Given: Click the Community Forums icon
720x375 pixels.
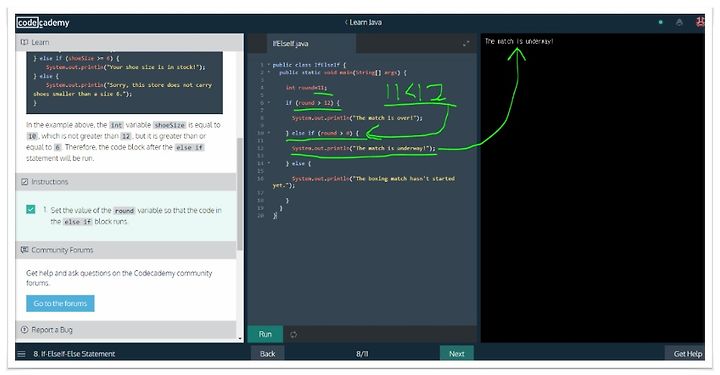Looking at the screenshot, I should (x=24, y=250).
